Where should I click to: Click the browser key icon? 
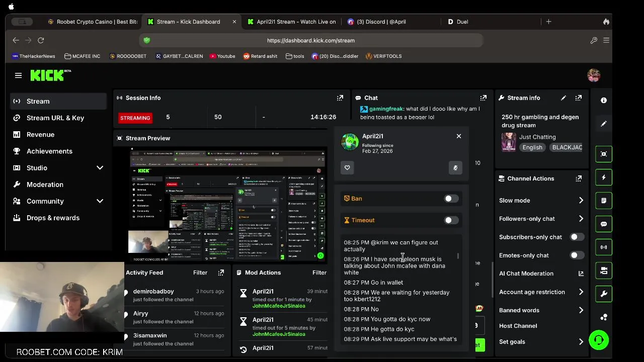[x=594, y=40]
